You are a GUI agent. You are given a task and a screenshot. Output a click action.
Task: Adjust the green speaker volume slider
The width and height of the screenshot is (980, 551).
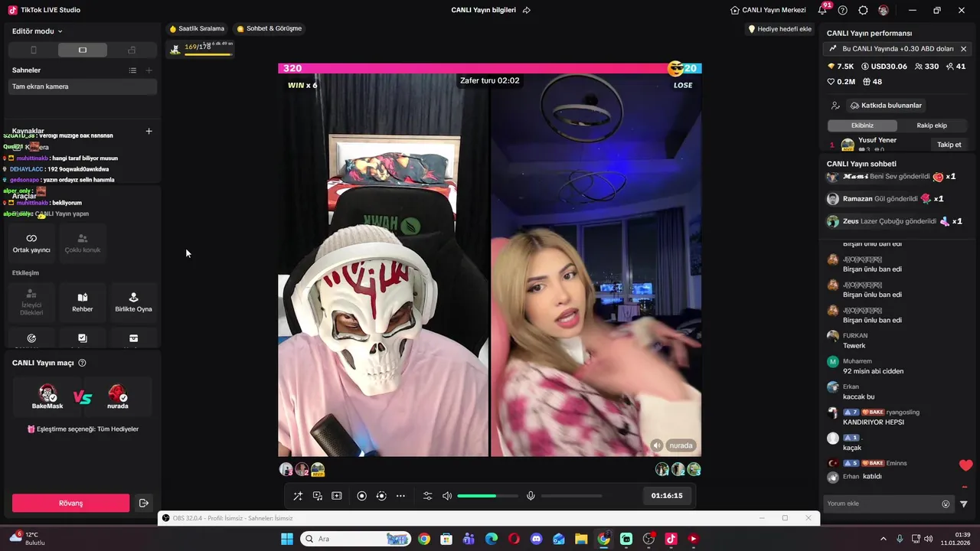486,496
